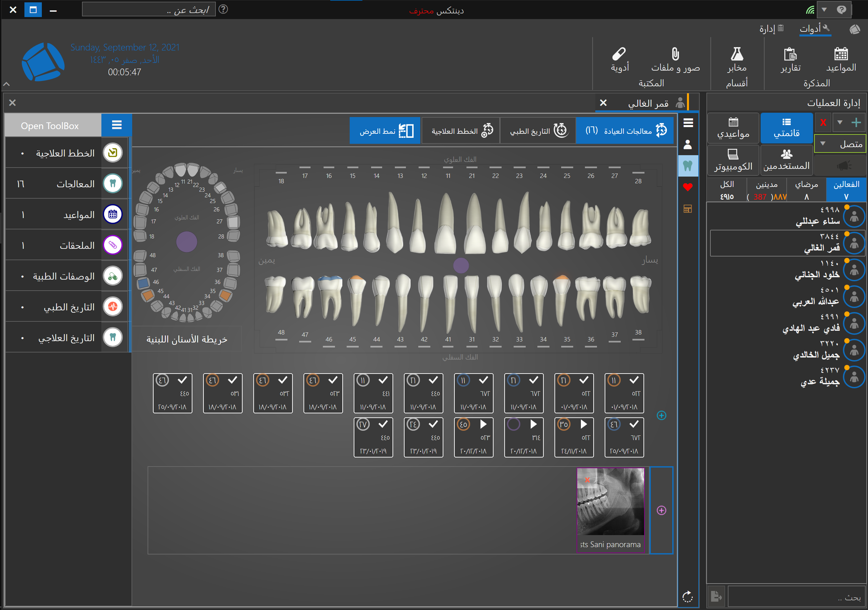Image resolution: width=868 pixels, height=610 pixels.
Task: Click the التاريخ الطبي heartbeat icon
Action: point(113,307)
